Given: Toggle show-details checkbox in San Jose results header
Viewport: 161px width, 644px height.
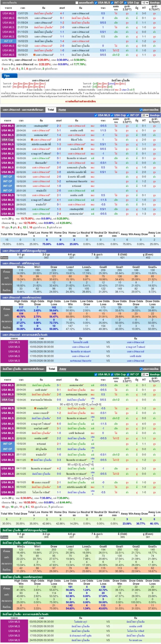Looking at the screenshot, I should pyautogui.click(x=141, y=110).
